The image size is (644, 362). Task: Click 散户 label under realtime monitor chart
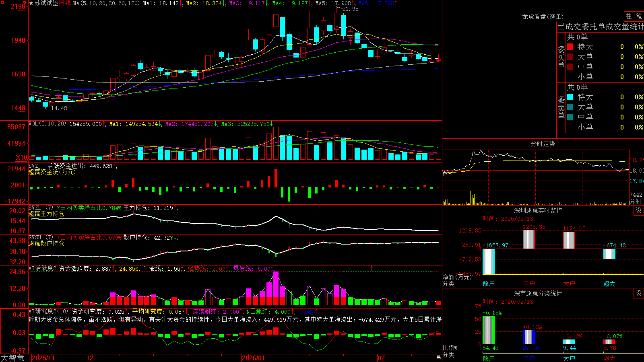click(x=489, y=284)
